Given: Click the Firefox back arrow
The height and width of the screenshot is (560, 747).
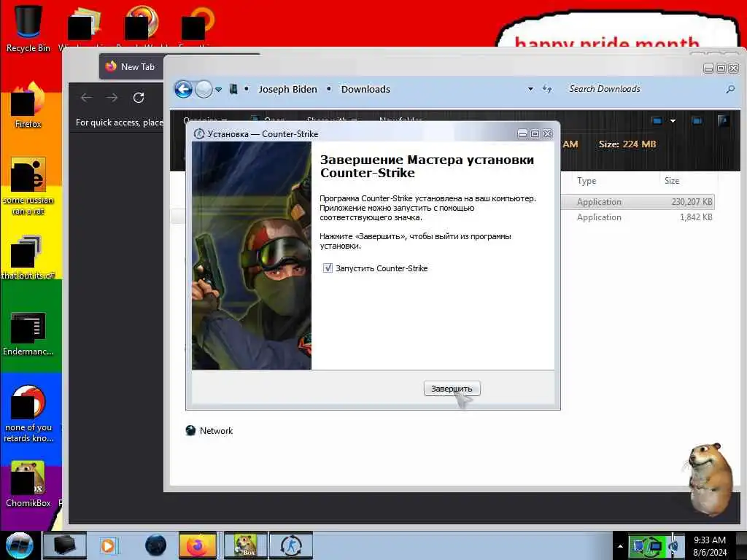Looking at the screenshot, I should (86, 98).
